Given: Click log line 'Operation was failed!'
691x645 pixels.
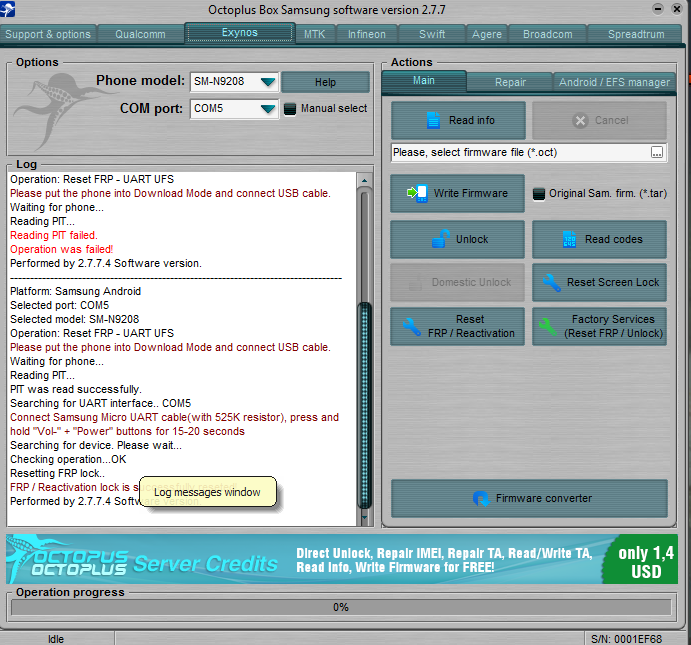Looking at the screenshot, I should [x=62, y=249].
